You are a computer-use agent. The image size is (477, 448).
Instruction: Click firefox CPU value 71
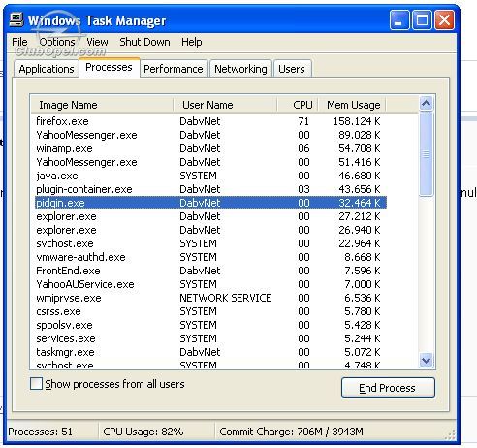pos(303,121)
